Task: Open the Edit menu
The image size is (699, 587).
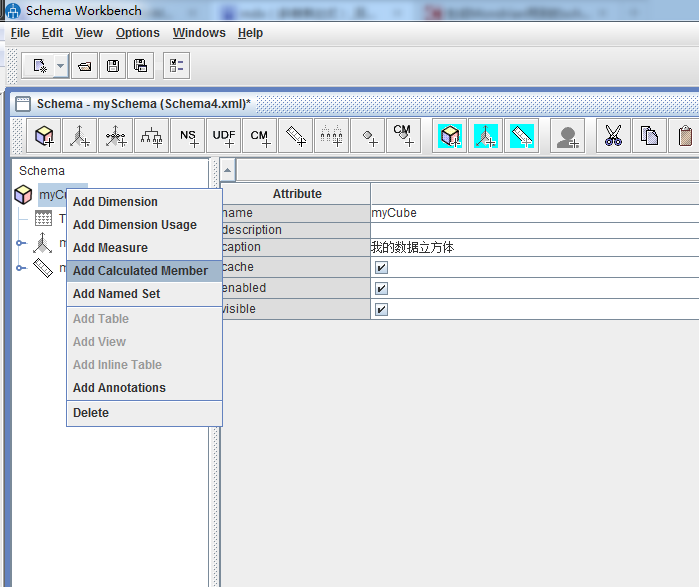Action: tap(52, 33)
